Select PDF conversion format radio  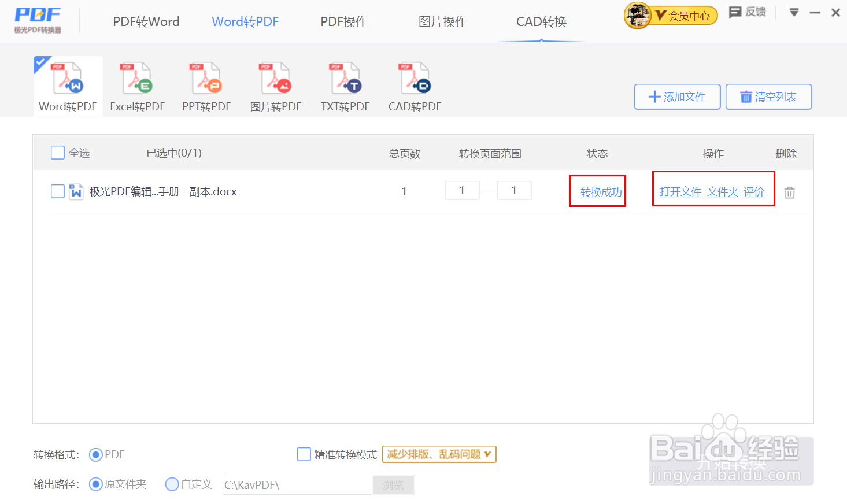pos(96,455)
